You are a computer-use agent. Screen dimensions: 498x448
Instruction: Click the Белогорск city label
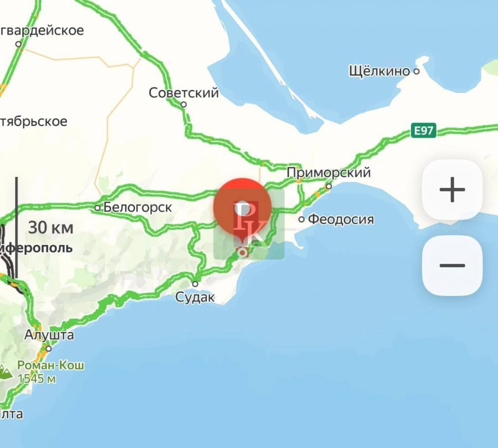click(x=138, y=207)
